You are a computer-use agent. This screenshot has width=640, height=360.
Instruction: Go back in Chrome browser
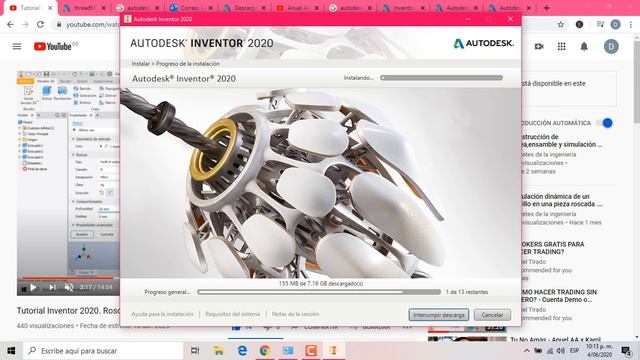(11, 24)
